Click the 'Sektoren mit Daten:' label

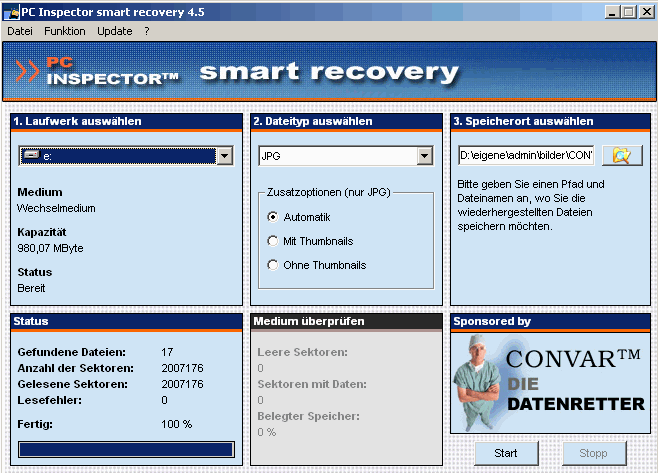pyautogui.click(x=312, y=384)
